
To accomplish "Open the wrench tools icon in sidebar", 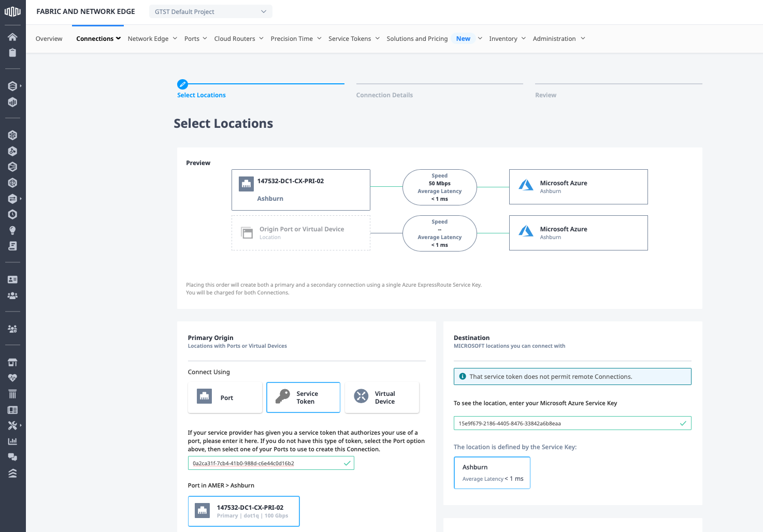I will (12, 425).
